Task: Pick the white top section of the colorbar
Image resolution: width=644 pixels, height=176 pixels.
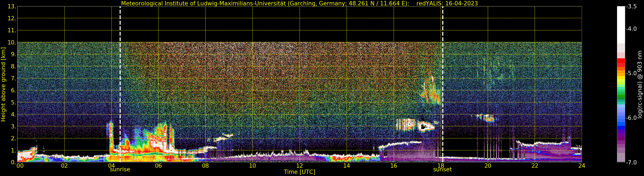Action: coord(621,25)
